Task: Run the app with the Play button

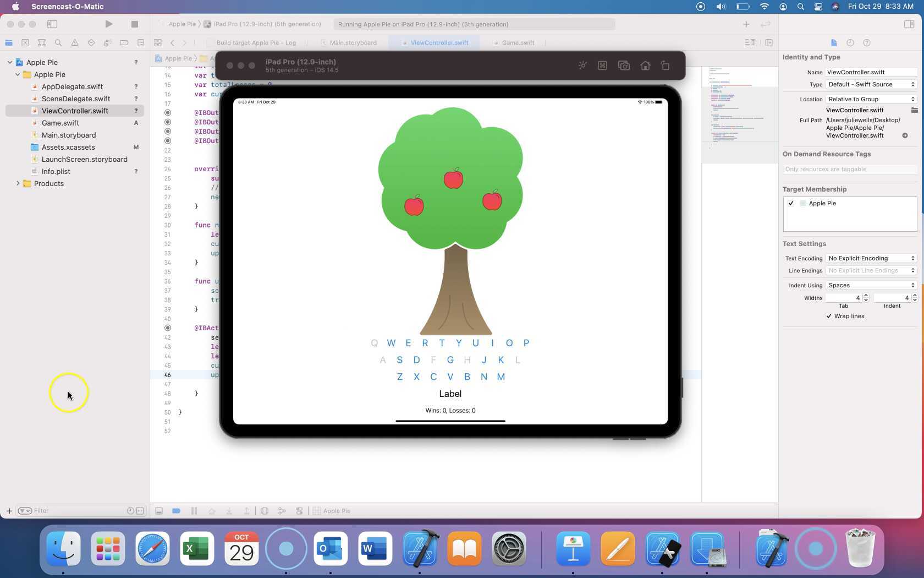Action: pyautogui.click(x=108, y=24)
